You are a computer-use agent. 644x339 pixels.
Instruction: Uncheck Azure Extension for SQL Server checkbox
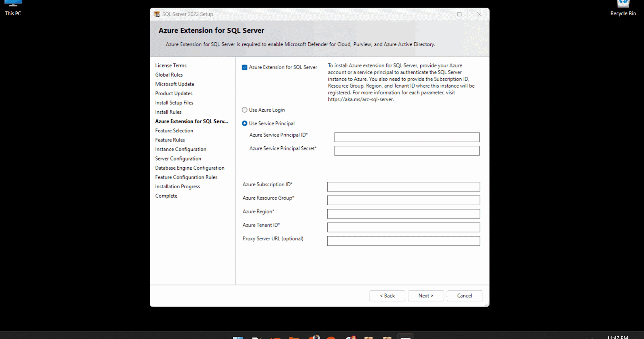coord(244,67)
